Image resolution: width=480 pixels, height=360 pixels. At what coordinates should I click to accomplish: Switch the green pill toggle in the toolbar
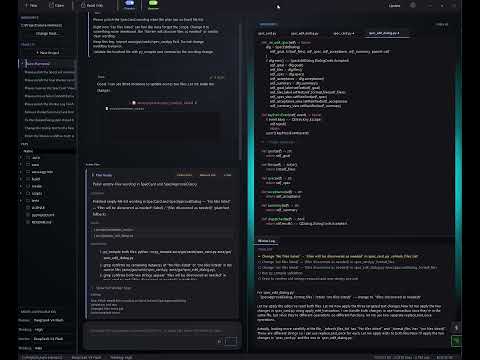pos(153,3)
